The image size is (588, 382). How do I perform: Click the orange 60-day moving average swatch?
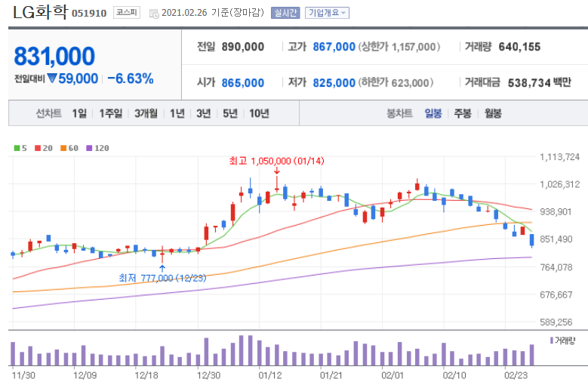(63, 148)
